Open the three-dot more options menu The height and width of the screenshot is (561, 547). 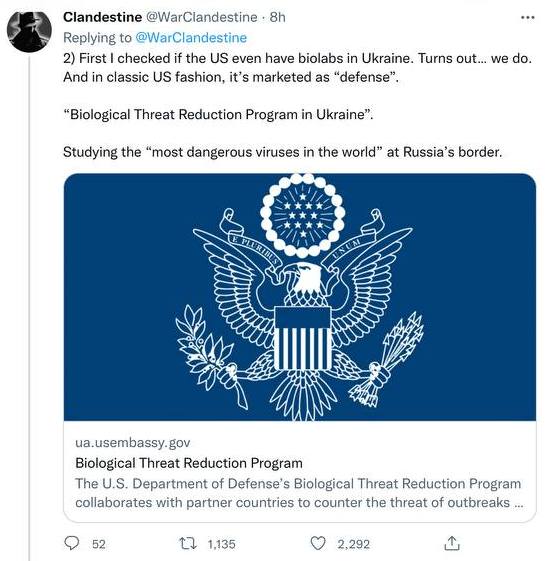tap(527, 17)
